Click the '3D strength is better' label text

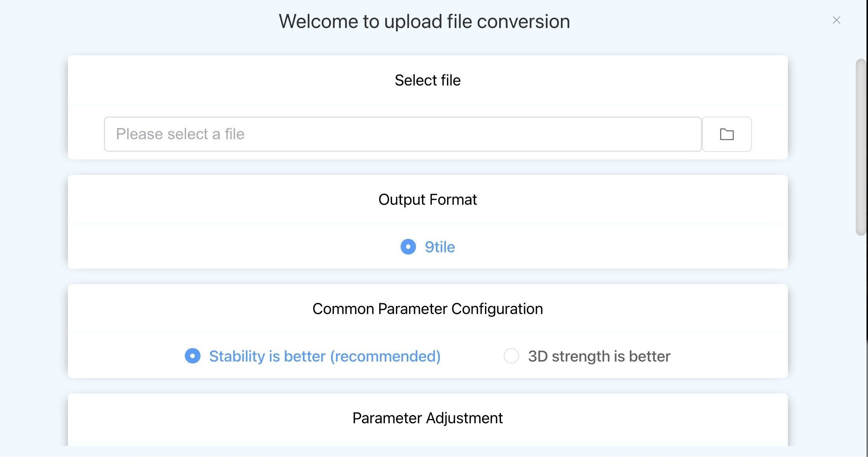[599, 356]
